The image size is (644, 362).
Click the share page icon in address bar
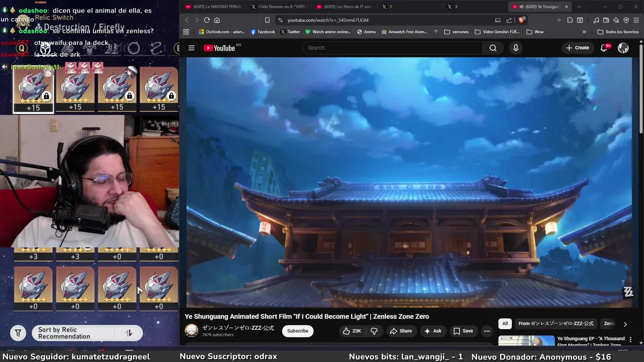coord(509,20)
